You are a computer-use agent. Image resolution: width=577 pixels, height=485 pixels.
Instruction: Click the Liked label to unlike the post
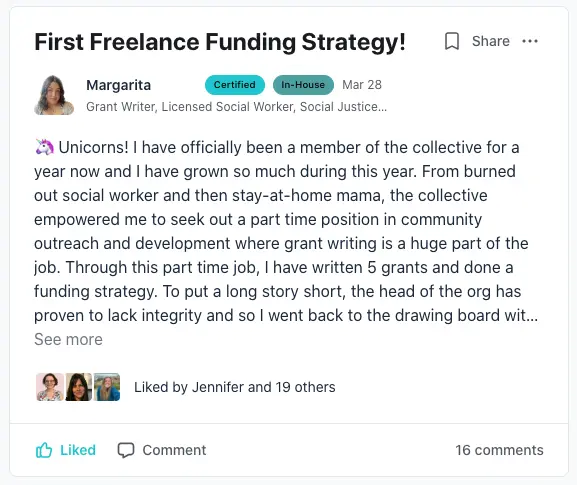pyautogui.click(x=78, y=450)
